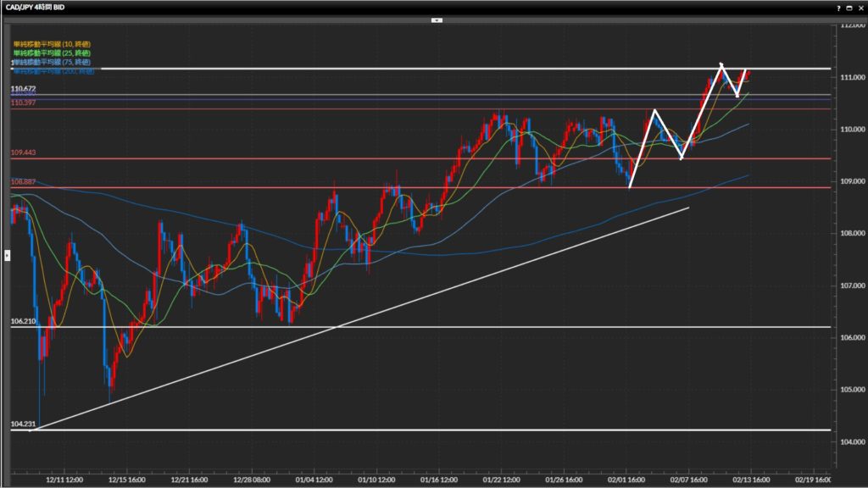Click the 106.210 horizontal line label
This screenshot has height=488, width=868.
point(22,322)
